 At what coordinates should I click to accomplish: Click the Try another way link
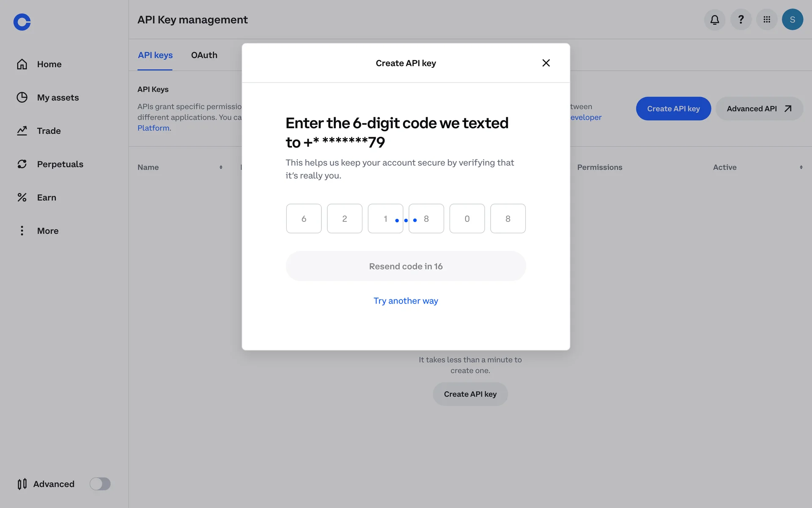click(x=406, y=301)
